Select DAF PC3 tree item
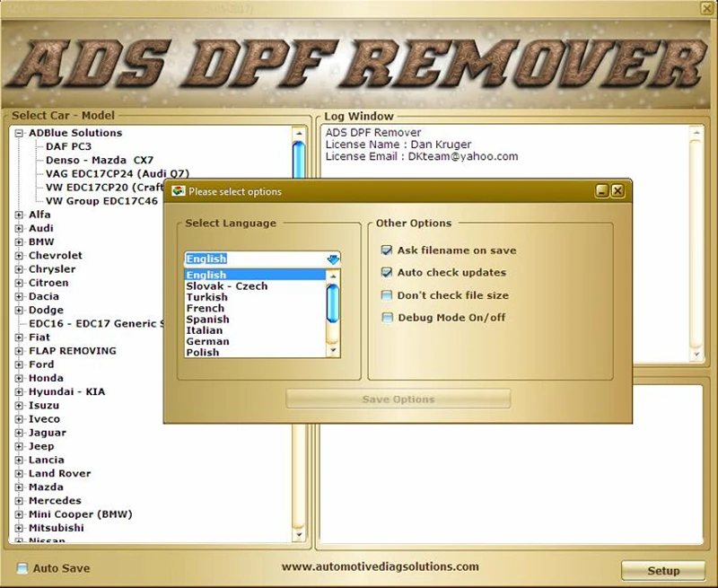 (x=69, y=146)
